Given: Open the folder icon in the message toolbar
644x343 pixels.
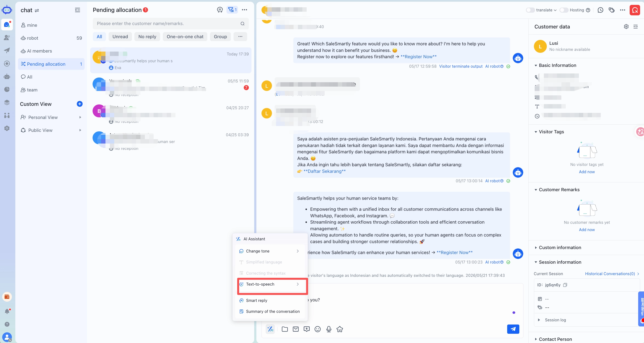Looking at the screenshot, I should tap(285, 329).
